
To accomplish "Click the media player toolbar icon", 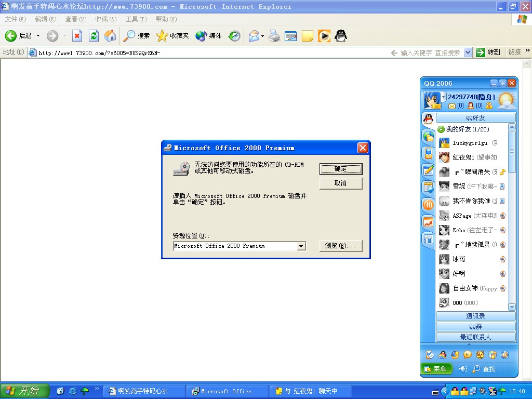I will 324,36.
